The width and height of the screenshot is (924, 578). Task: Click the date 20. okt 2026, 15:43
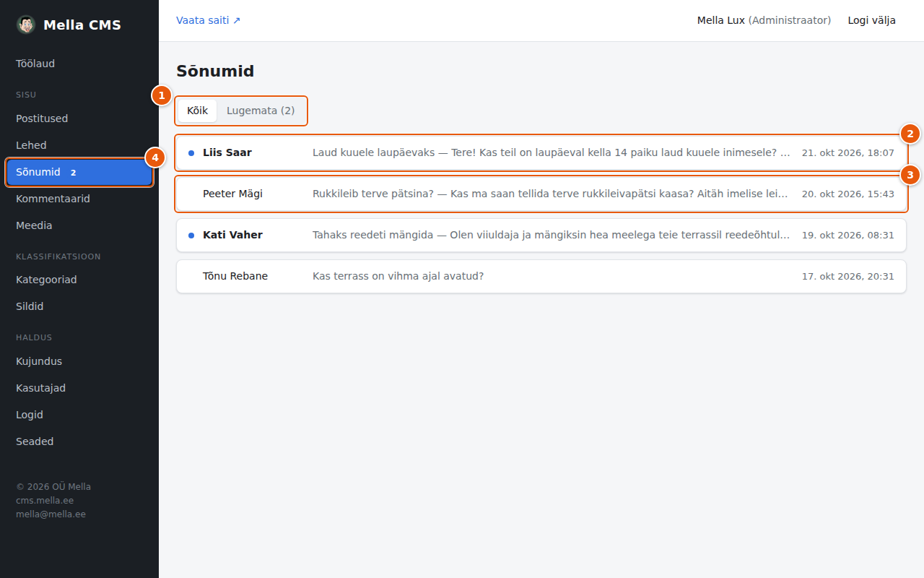click(x=848, y=194)
